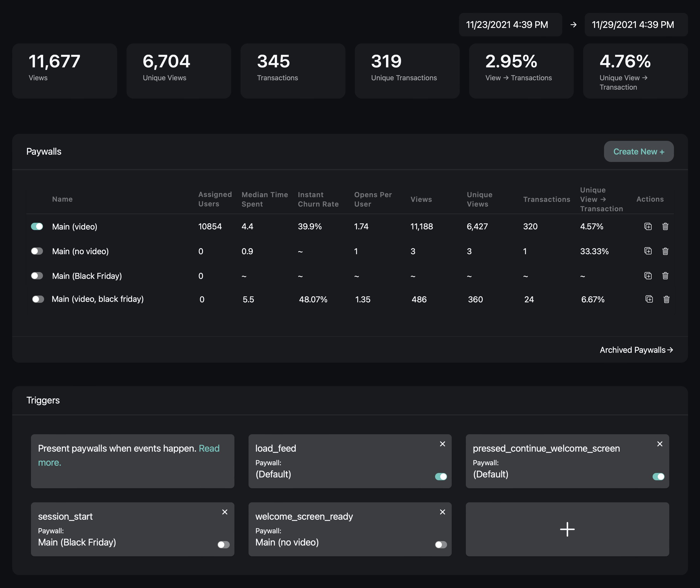Turn off the load_feed trigger toggle
The image size is (700, 588).
pos(441,477)
